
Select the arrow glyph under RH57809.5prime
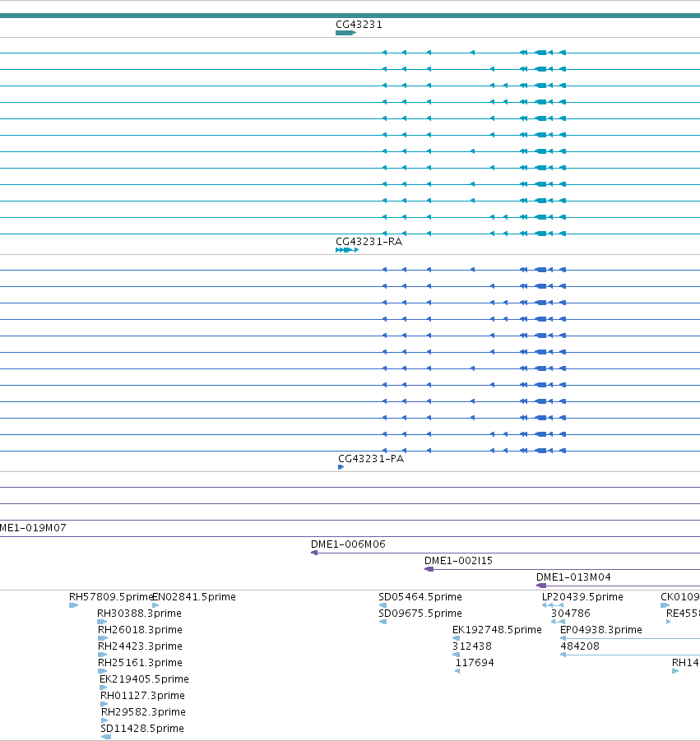coord(73,605)
